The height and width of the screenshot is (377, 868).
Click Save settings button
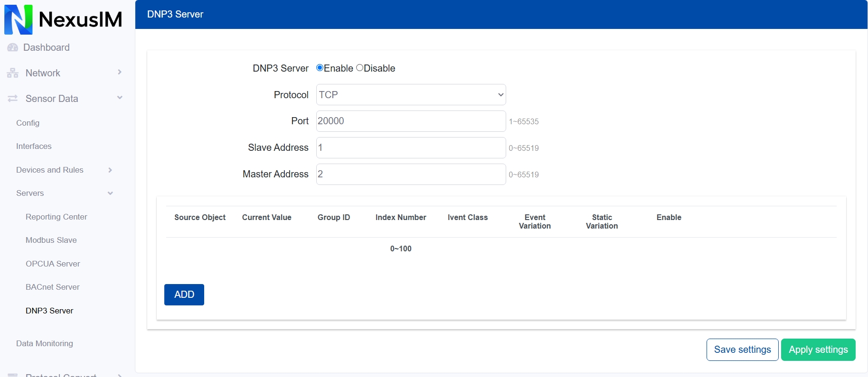743,349
